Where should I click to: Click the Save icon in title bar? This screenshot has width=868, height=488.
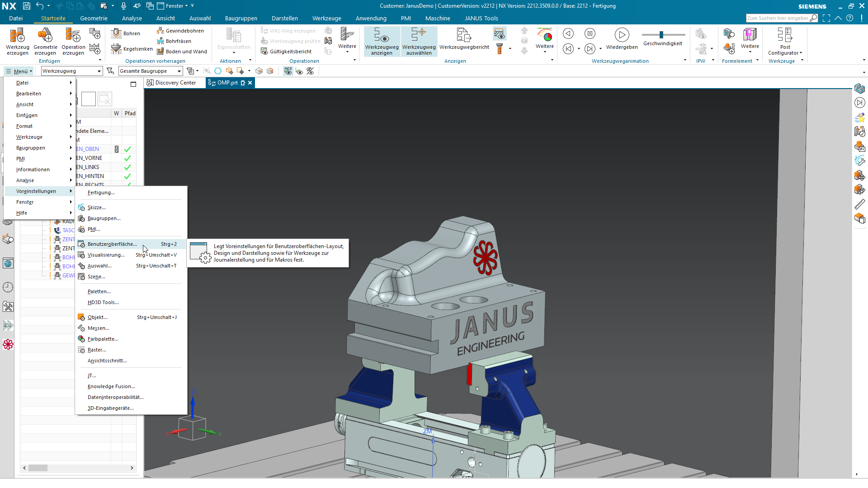tap(27, 6)
